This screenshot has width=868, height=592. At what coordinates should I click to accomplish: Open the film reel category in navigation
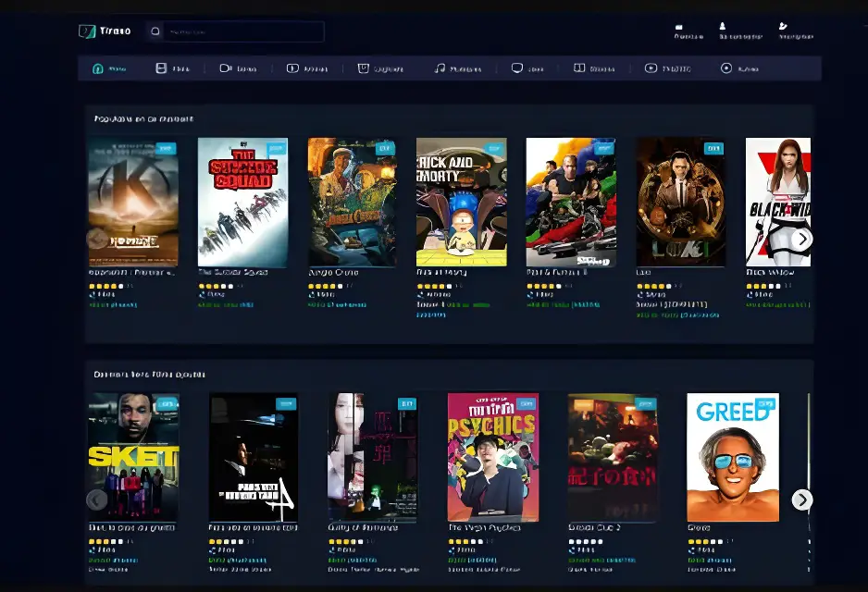click(172, 68)
